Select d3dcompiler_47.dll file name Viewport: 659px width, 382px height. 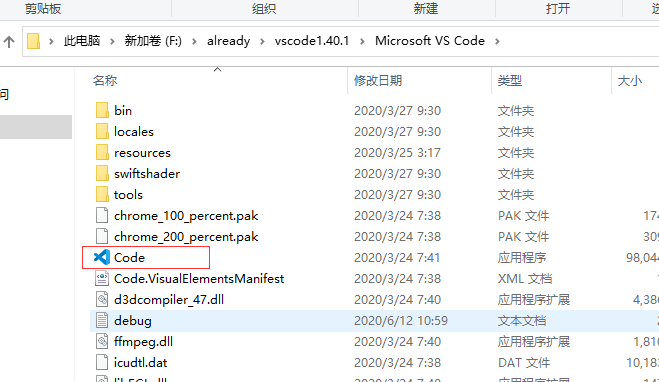tap(169, 300)
